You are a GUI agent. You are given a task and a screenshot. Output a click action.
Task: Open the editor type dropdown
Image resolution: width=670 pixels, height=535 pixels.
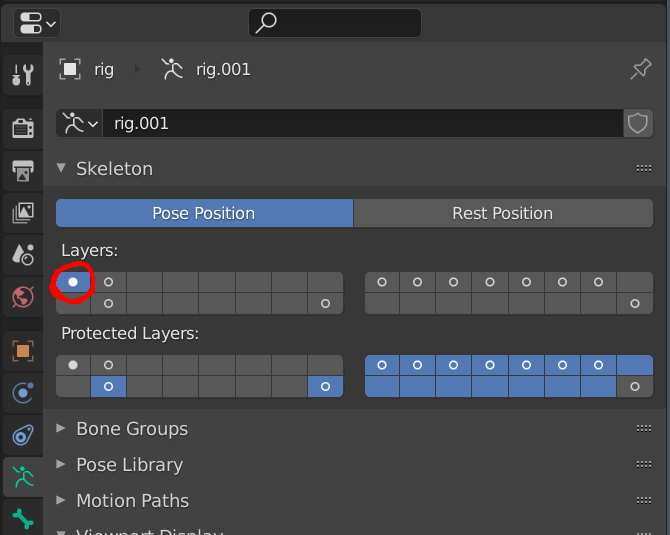point(37,23)
